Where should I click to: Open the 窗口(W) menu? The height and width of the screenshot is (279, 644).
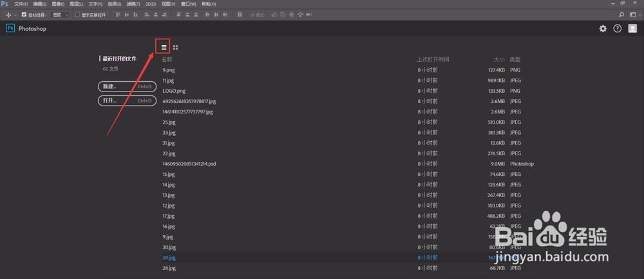[189, 4]
